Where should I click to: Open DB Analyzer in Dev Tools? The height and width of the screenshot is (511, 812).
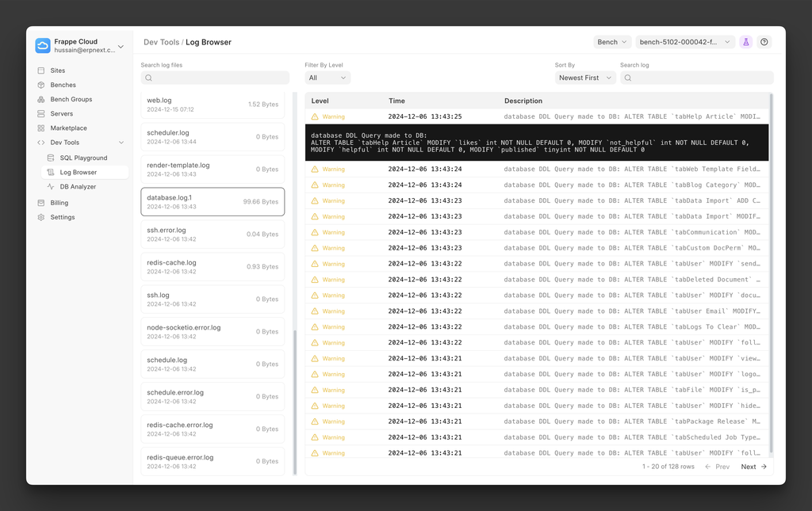(78, 187)
